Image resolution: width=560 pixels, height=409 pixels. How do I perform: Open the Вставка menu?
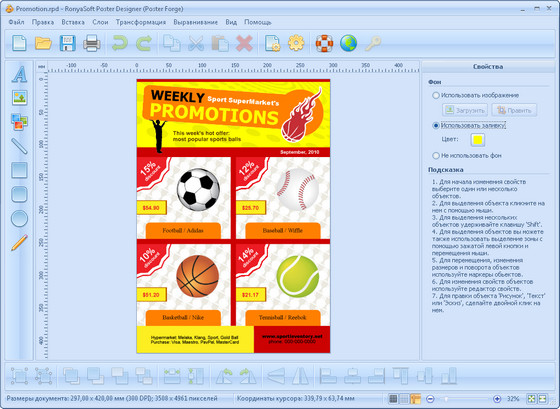point(73,22)
